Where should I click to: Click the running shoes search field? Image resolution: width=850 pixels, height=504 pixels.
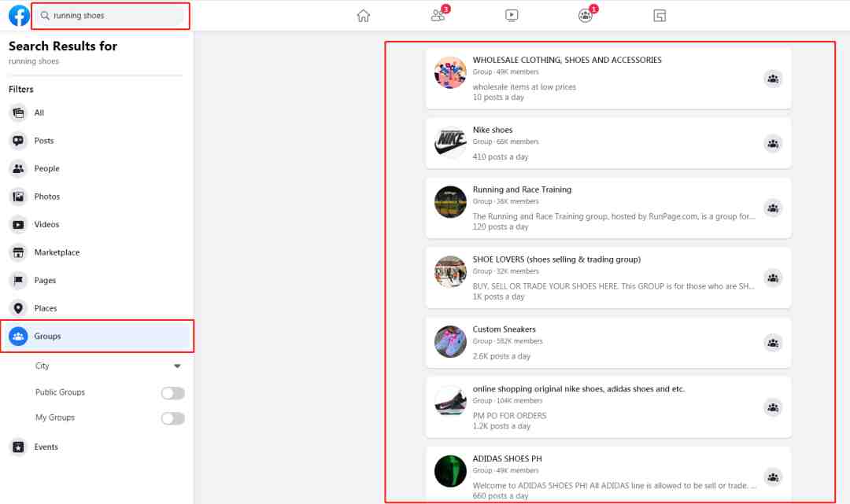tap(111, 16)
